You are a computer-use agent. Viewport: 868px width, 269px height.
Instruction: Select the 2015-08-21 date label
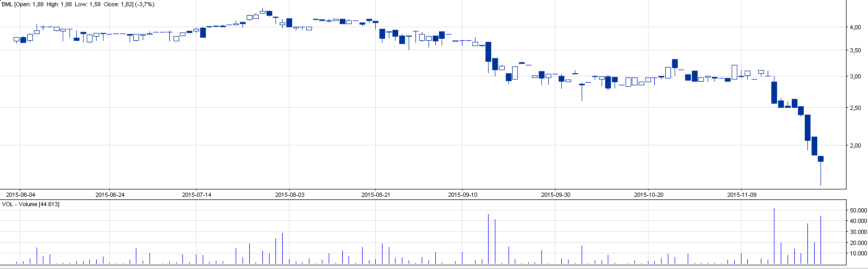click(x=376, y=195)
